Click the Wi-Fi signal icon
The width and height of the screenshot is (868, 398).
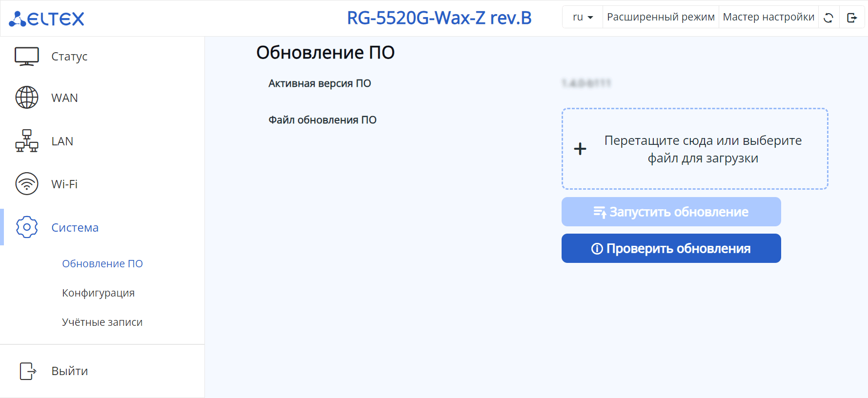pyautogui.click(x=27, y=184)
